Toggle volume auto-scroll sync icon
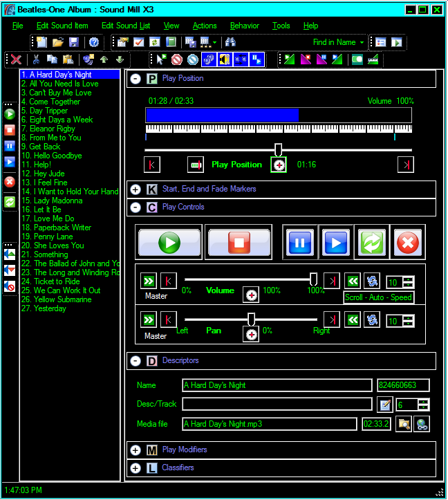The width and height of the screenshot is (448, 500). point(372,281)
